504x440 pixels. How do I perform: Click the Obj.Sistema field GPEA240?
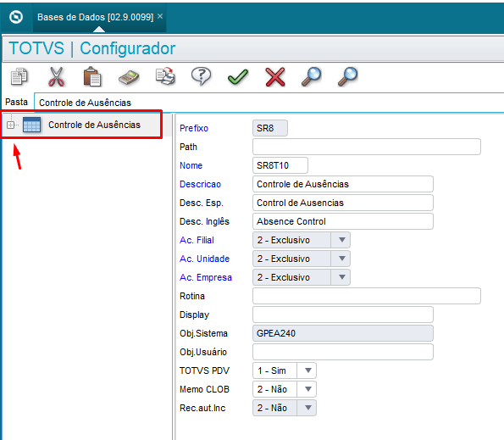click(x=343, y=333)
